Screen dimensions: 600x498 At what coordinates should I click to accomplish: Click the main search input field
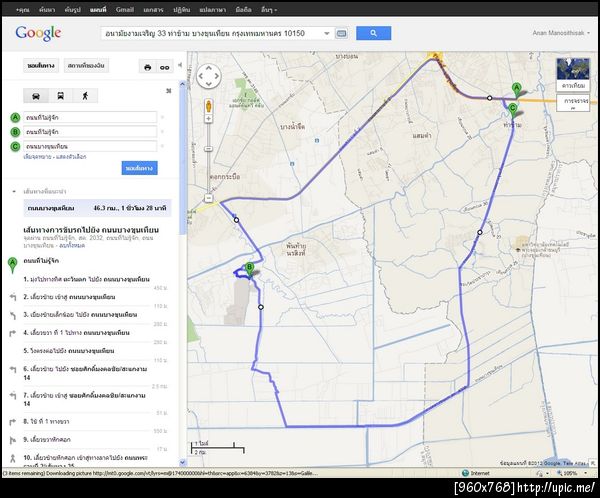coord(212,34)
